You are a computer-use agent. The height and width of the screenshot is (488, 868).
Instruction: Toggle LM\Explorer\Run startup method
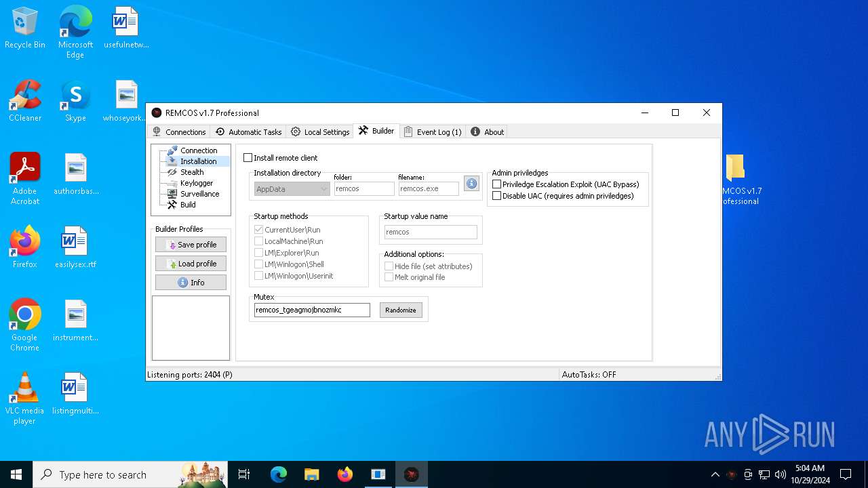(258, 253)
